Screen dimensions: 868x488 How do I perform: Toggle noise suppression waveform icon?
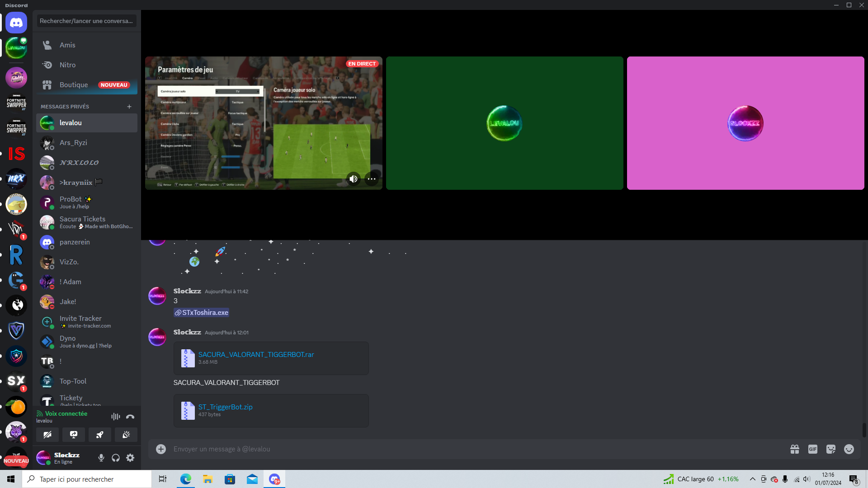point(116,417)
